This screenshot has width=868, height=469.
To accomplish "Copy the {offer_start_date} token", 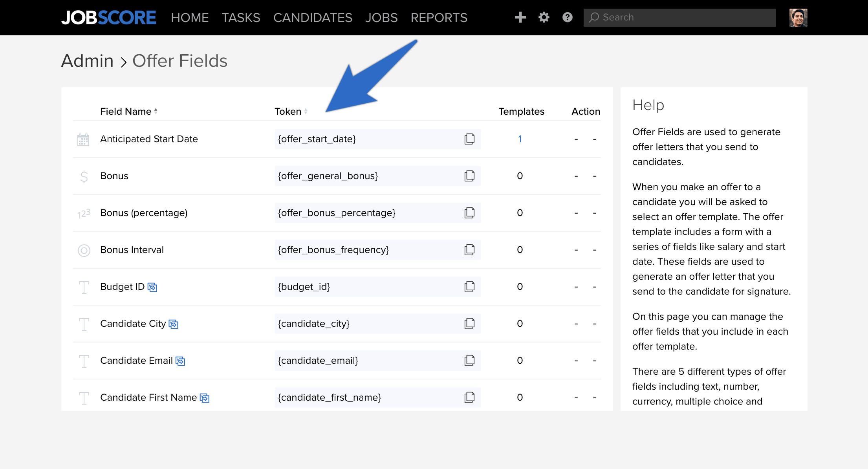I will (x=469, y=139).
